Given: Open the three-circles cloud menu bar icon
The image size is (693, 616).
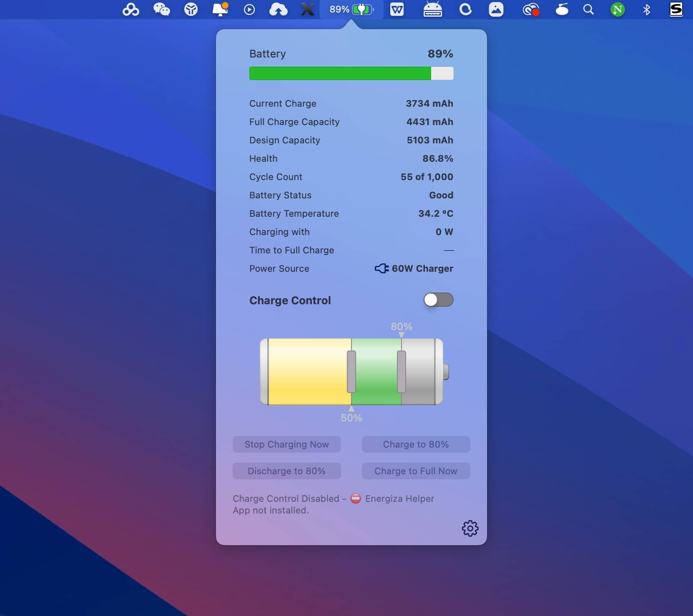Looking at the screenshot, I should coord(131,9).
